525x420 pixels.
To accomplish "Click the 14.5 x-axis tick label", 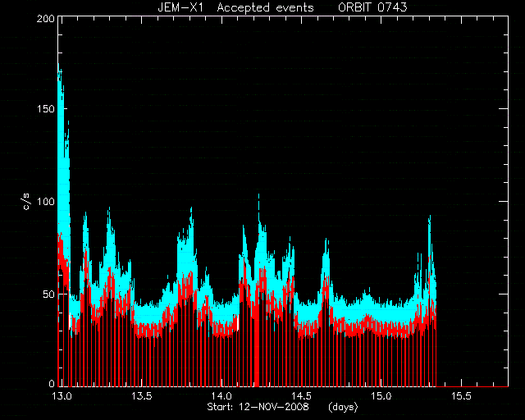I will [x=301, y=396].
